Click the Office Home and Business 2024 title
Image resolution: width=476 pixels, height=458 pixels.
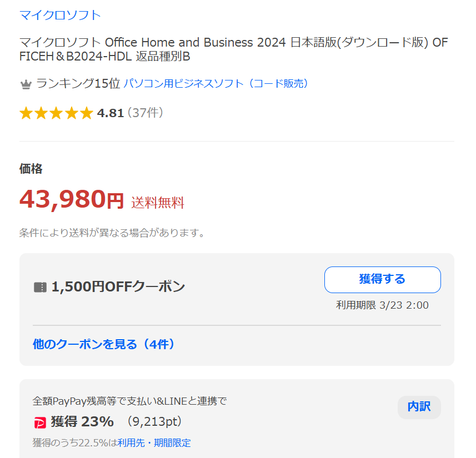coord(233,49)
